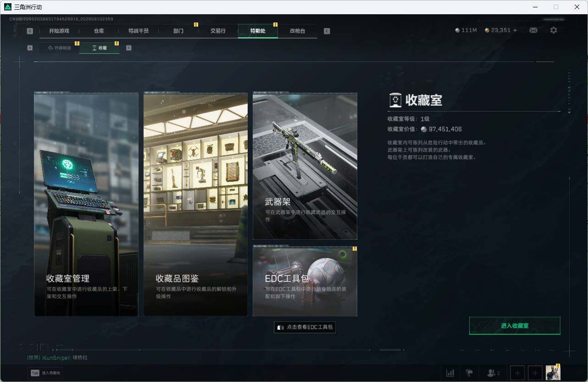Click the notification badge on EDC工具包 card
The image size is (588, 382).
355,249
